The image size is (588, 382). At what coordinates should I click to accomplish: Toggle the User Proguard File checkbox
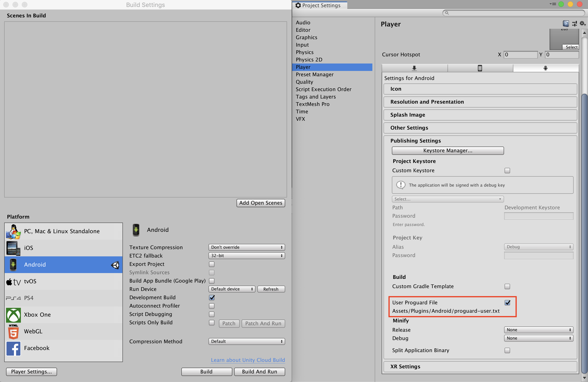[507, 303]
